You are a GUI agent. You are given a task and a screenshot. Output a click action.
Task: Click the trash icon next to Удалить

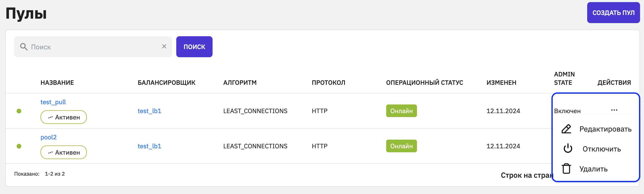[x=566, y=169]
